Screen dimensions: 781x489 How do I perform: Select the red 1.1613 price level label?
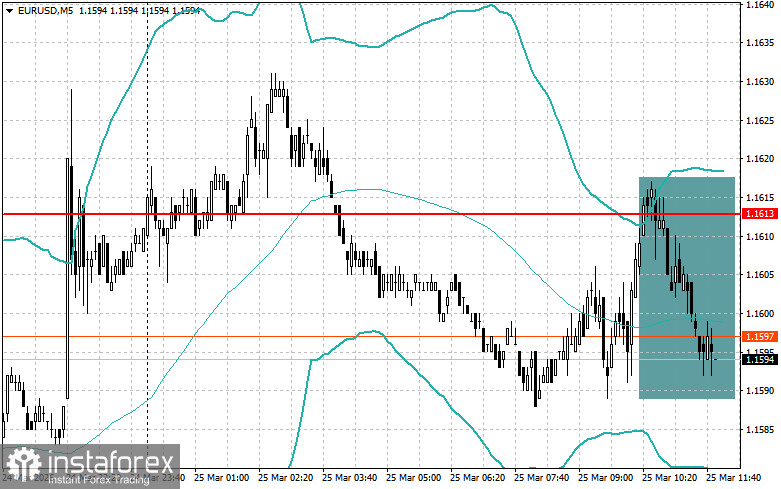[x=760, y=214]
